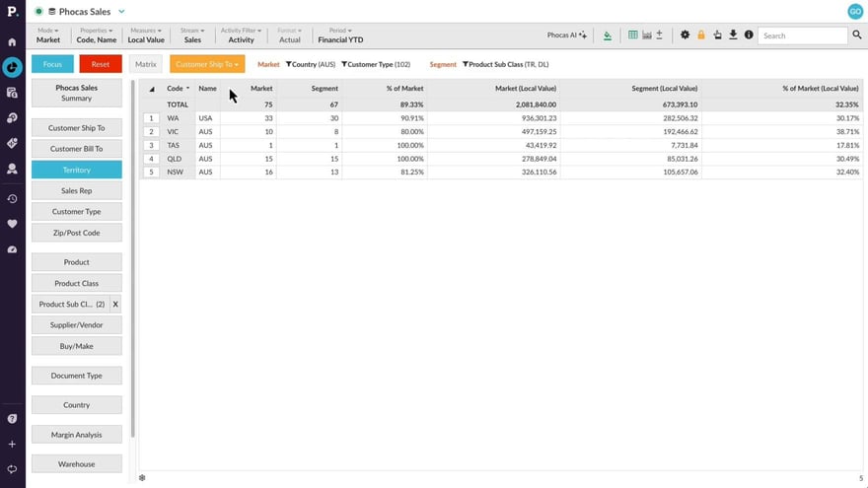Click the green highlight fill icon

[608, 35]
